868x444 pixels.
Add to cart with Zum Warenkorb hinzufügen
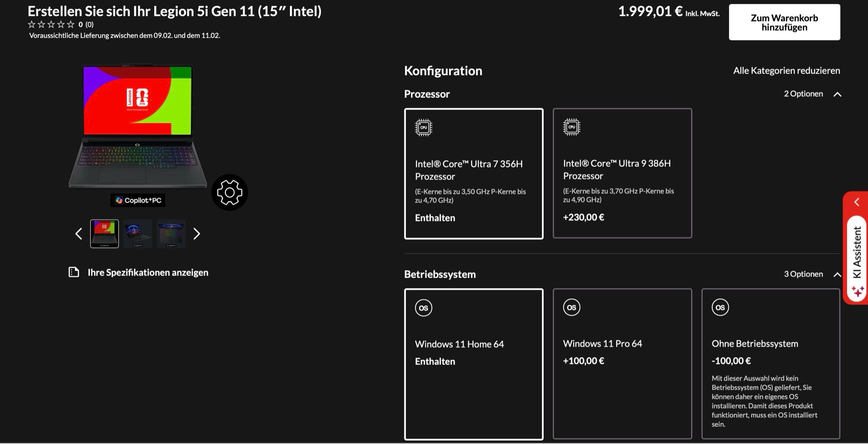[x=785, y=22]
